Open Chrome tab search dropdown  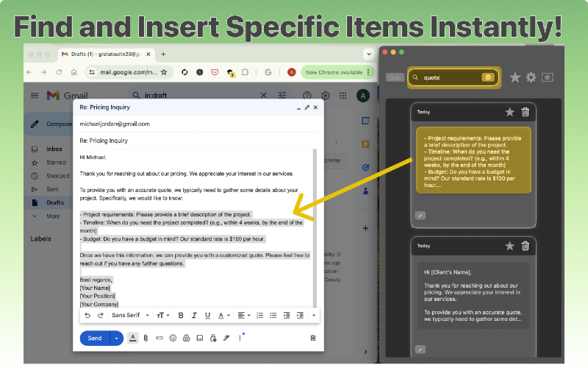369,54
